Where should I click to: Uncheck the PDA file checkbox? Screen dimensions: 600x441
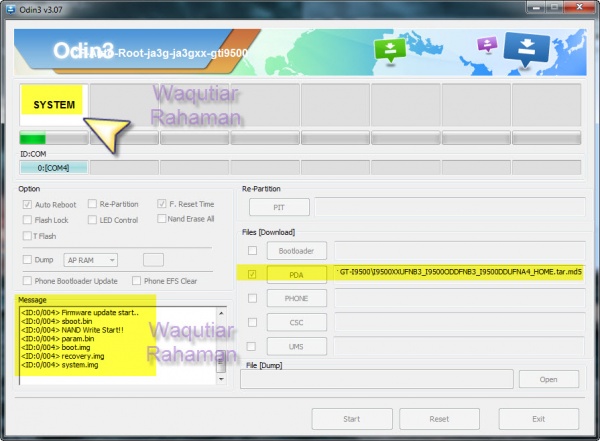pyautogui.click(x=252, y=274)
